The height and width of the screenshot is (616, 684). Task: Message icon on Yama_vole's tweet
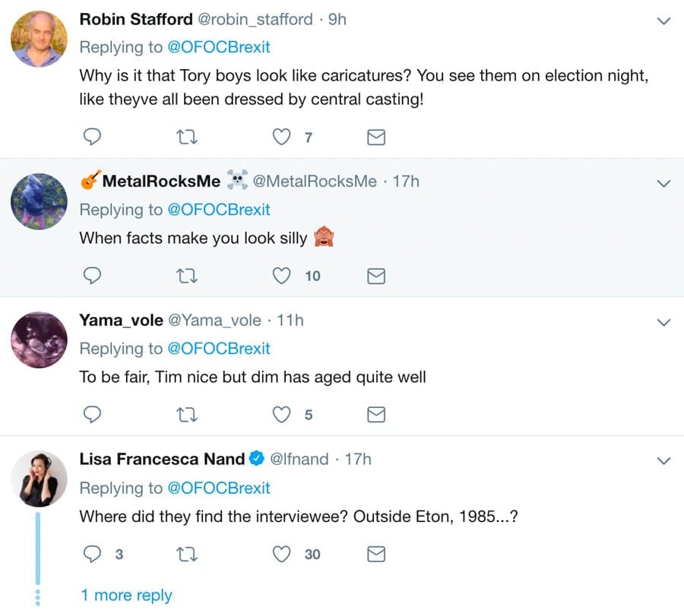[x=376, y=415]
